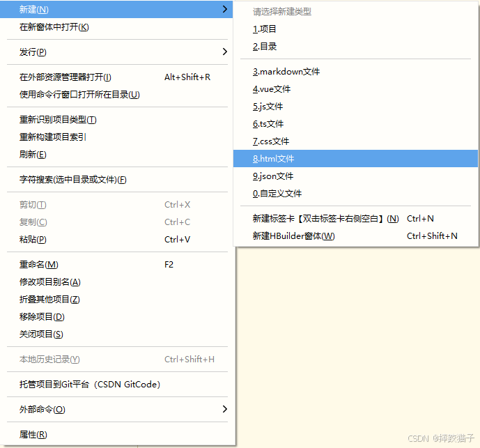Select 重命名(M) entry
Viewport: 480px width, 448px height.
[118, 264]
